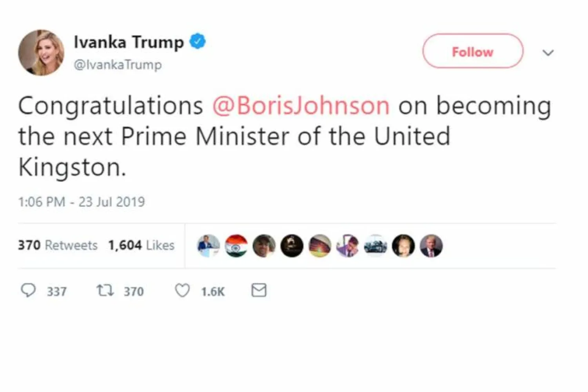This screenshot has width=588, height=392.
Task: View the 1,604 Likes list
Action: pos(141,245)
